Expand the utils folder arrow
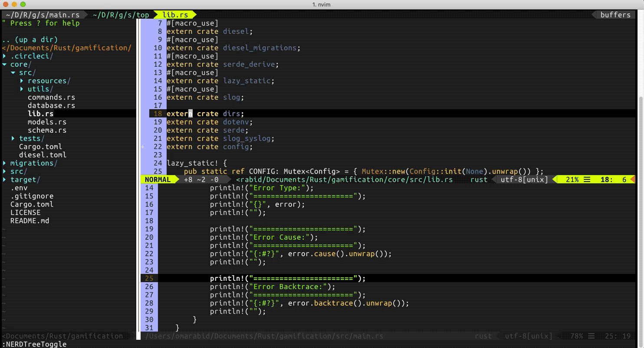Screen dimensions: 644x348 (x=22, y=89)
